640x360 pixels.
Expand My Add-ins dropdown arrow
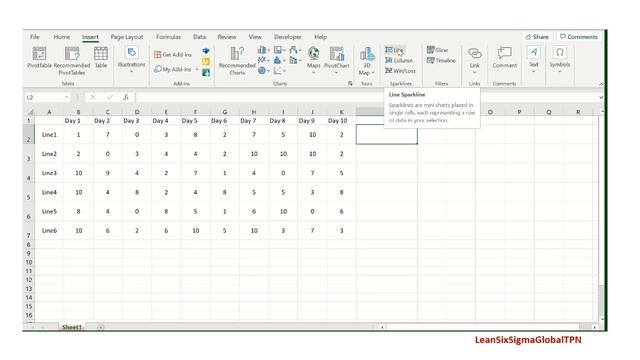pos(197,70)
